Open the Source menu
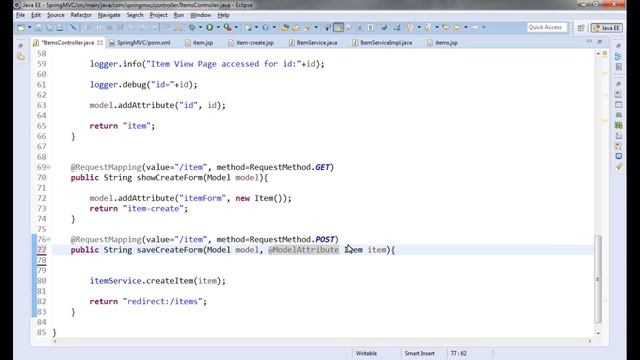 56,15
